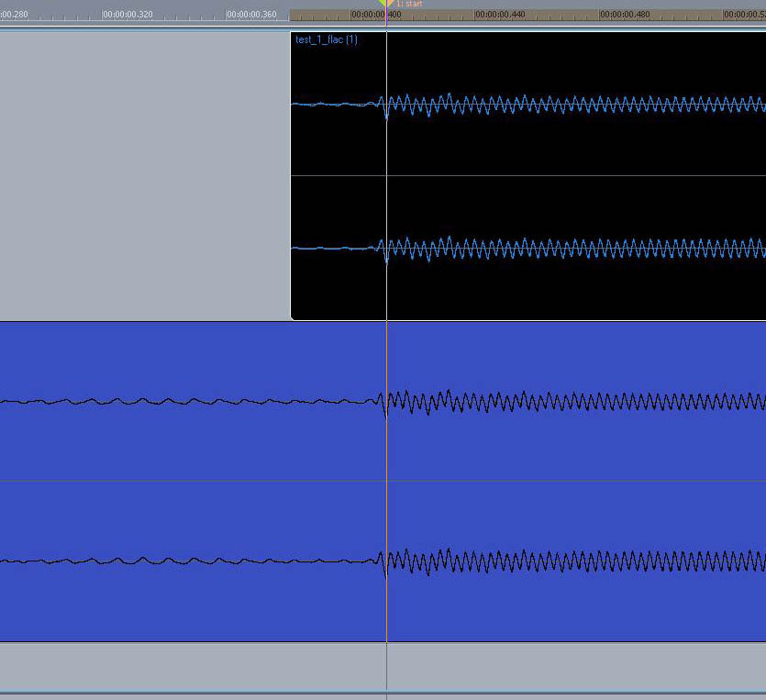Click ruler at 00:00:00.440 timestamp
Image resolution: width=766 pixels, height=700 pixels.
coord(501,15)
